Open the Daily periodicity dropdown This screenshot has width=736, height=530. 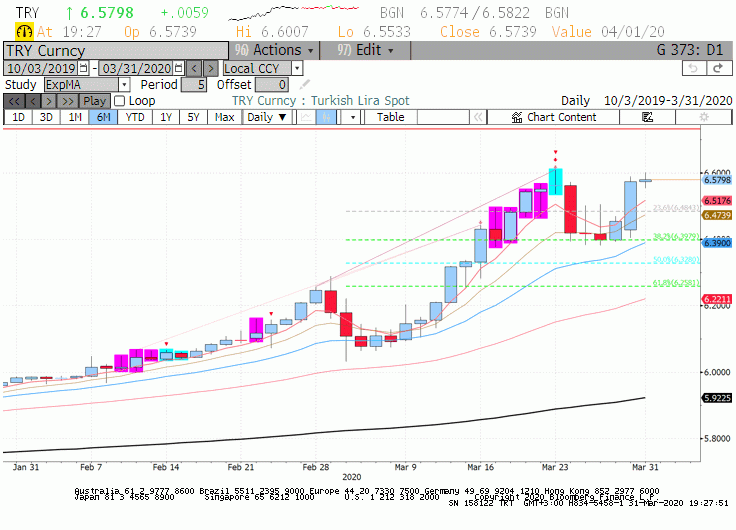coord(267,117)
